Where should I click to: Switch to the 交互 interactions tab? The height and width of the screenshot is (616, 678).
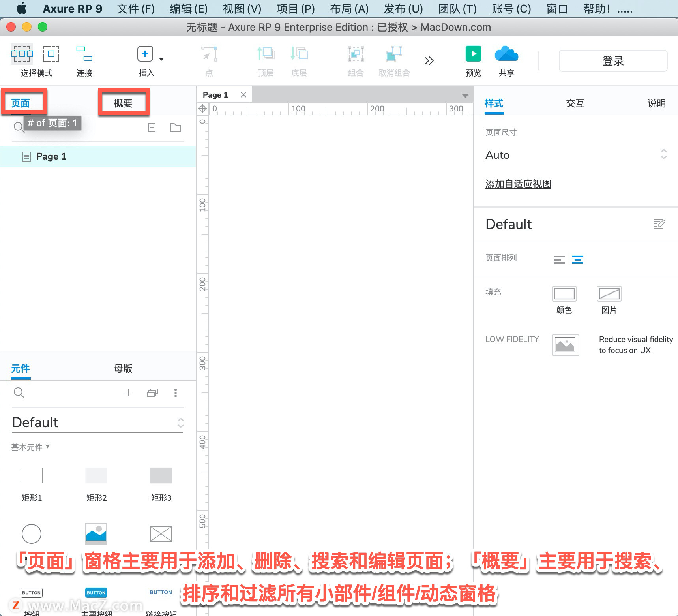[575, 103]
